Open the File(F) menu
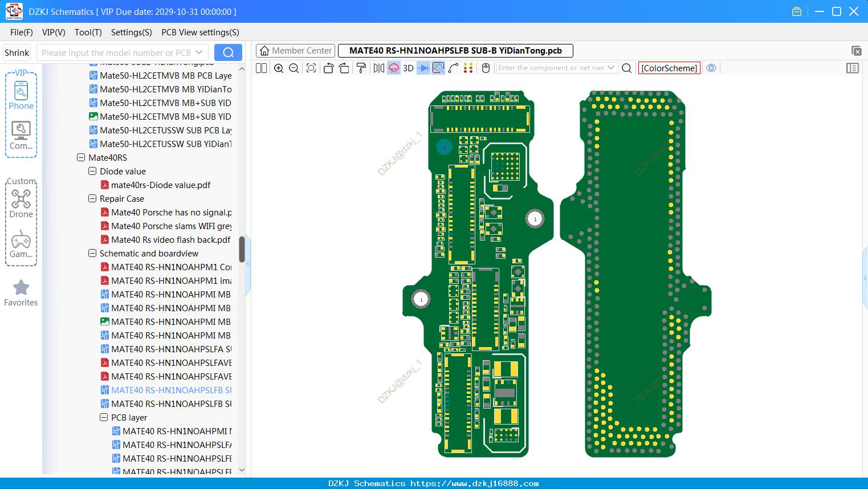868x489 pixels. tap(22, 32)
